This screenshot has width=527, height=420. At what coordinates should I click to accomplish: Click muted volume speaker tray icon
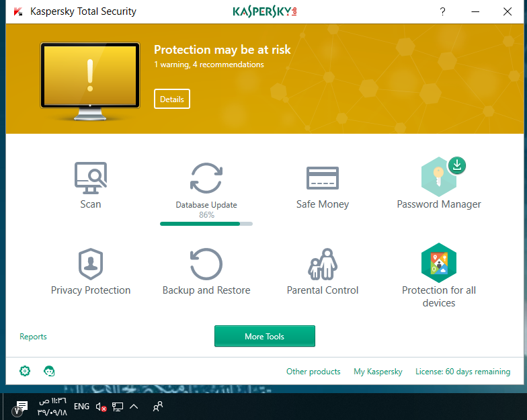[x=101, y=407]
